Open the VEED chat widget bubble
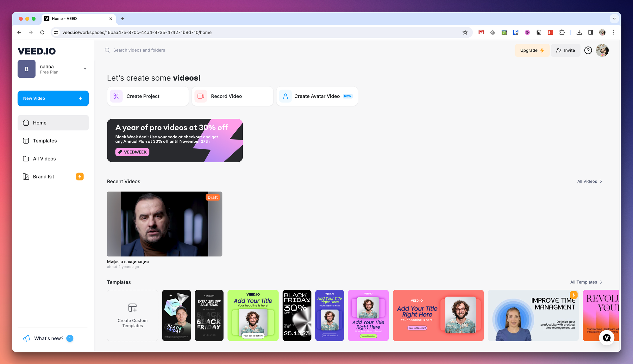The image size is (633, 364). (x=606, y=338)
